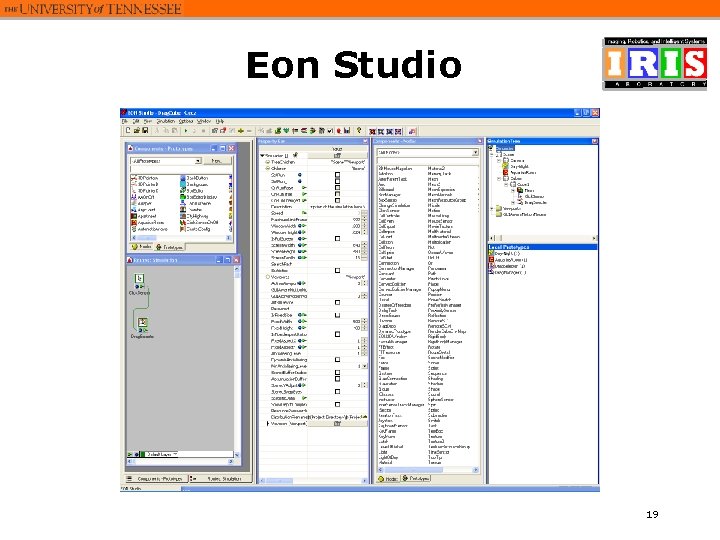
Task: Click the New button beside the AllPrototypes dropdown
Action: click(x=217, y=161)
